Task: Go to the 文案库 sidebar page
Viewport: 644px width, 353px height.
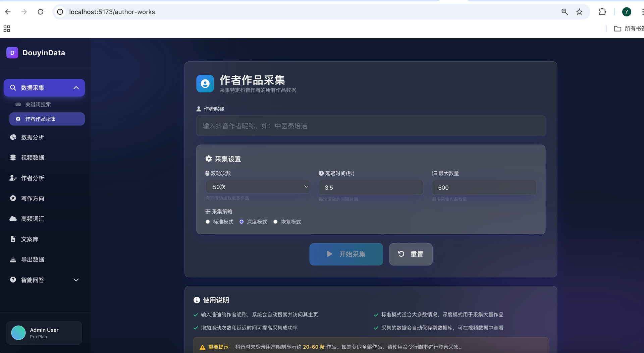Action: point(30,239)
